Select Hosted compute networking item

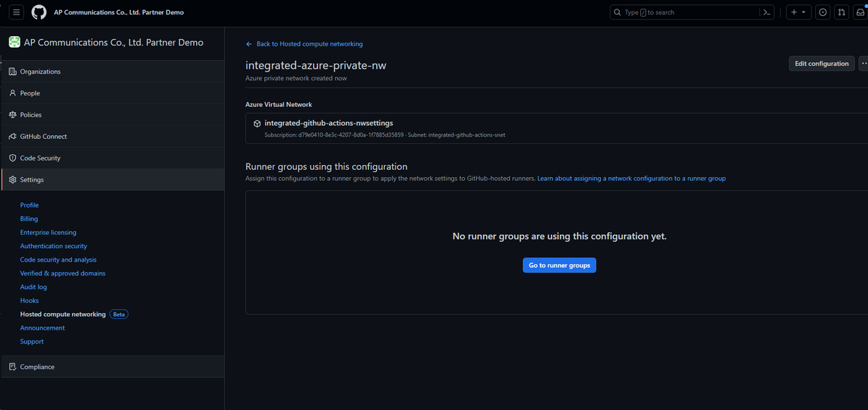pos(63,315)
